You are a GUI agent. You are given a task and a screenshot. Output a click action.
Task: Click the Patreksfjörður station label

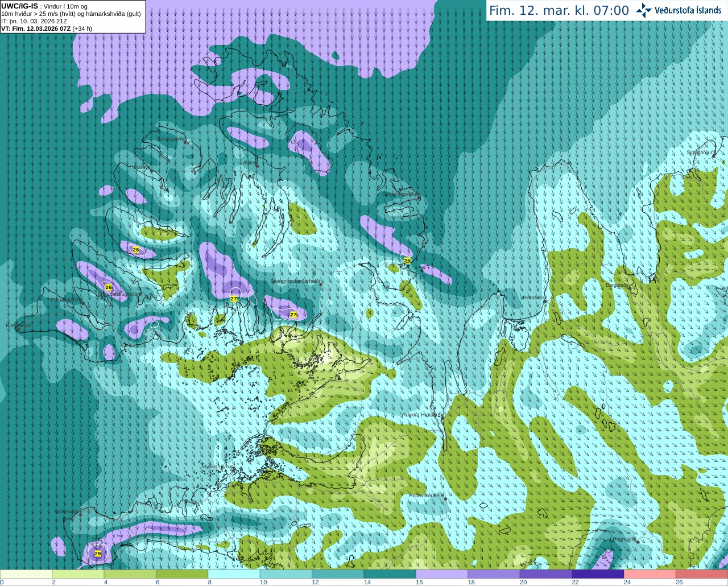(x=67, y=299)
